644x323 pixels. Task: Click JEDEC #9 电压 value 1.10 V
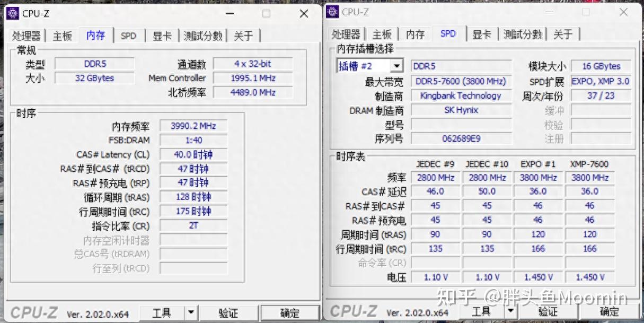pyautogui.click(x=435, y=277)
